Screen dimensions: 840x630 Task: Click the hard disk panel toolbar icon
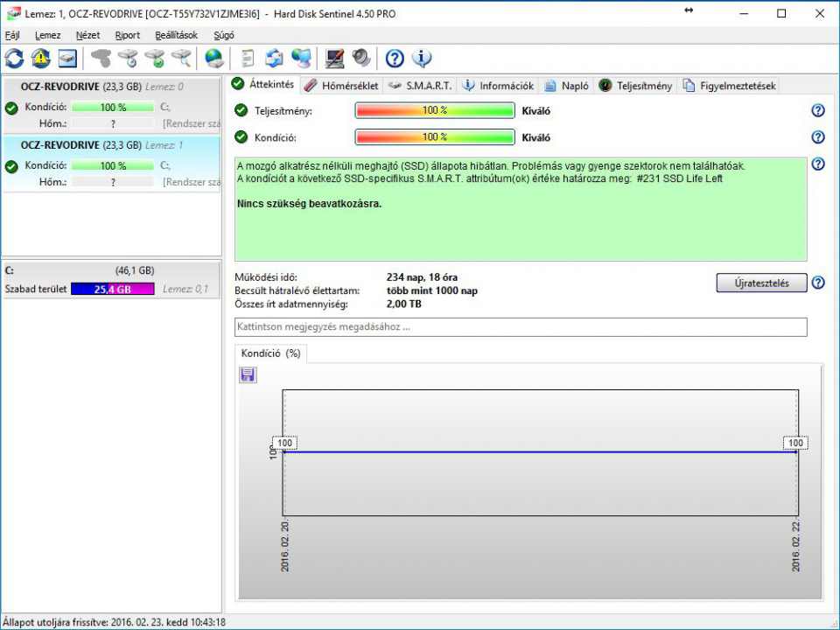point(67,59)
